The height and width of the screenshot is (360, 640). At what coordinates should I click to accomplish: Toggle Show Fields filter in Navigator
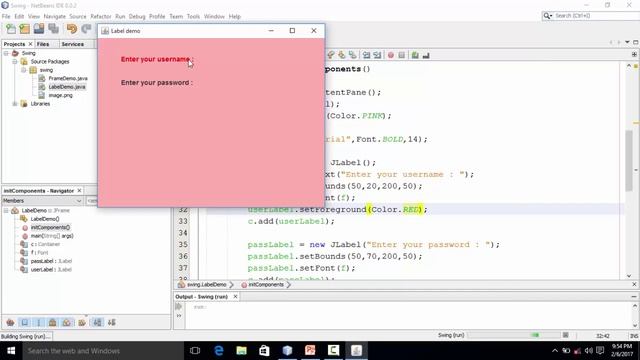coord(25,322)
